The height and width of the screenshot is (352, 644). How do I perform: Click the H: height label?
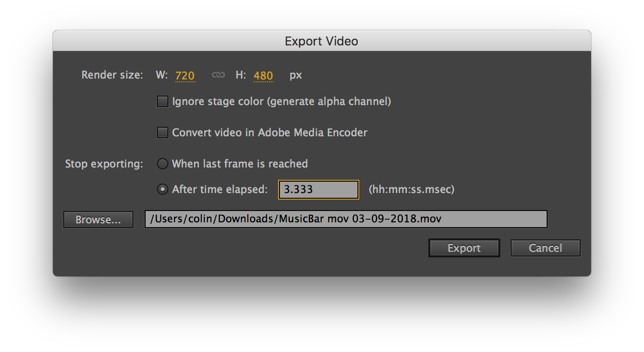click(x=241, y=75)
